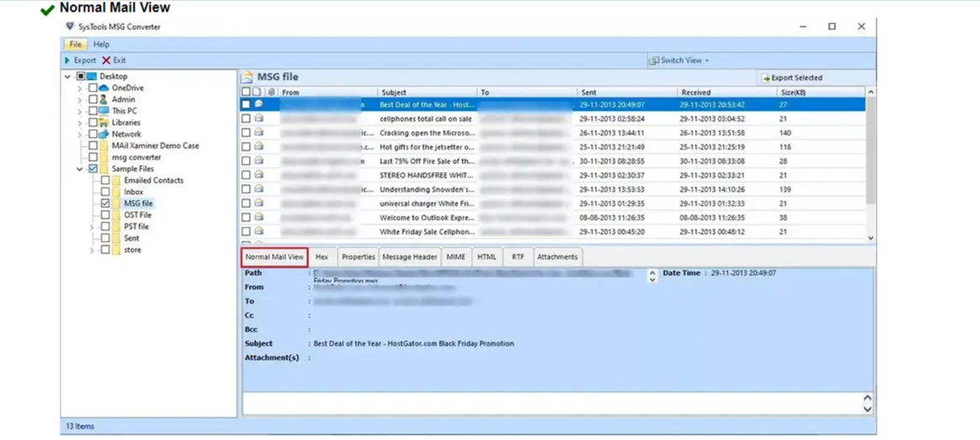Screen dimensions: 980x440
Task: Click the Sample Files folder icon
Action: [x=104, y=169]
